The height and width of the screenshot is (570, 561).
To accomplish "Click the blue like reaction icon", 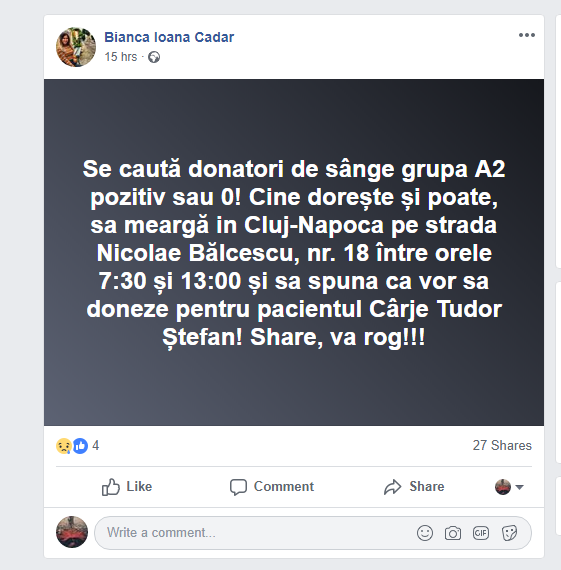I will [80, 446].
